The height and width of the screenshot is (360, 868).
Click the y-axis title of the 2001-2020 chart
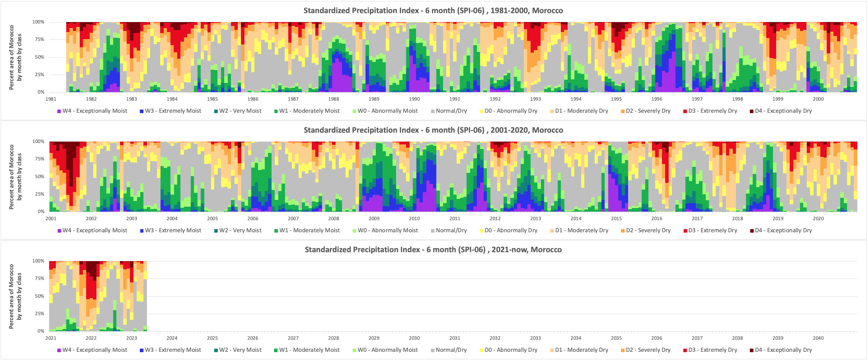click(x=15, y=177)
